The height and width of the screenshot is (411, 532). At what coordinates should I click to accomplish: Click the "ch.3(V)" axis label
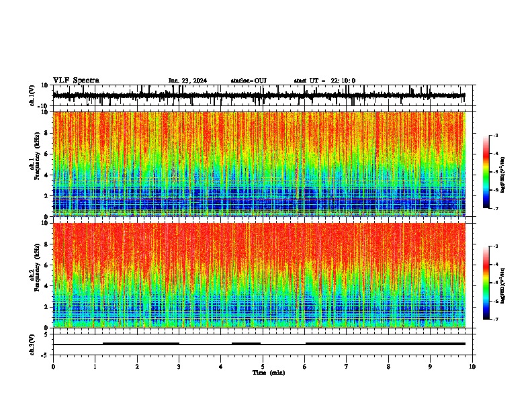pos(32,345)
